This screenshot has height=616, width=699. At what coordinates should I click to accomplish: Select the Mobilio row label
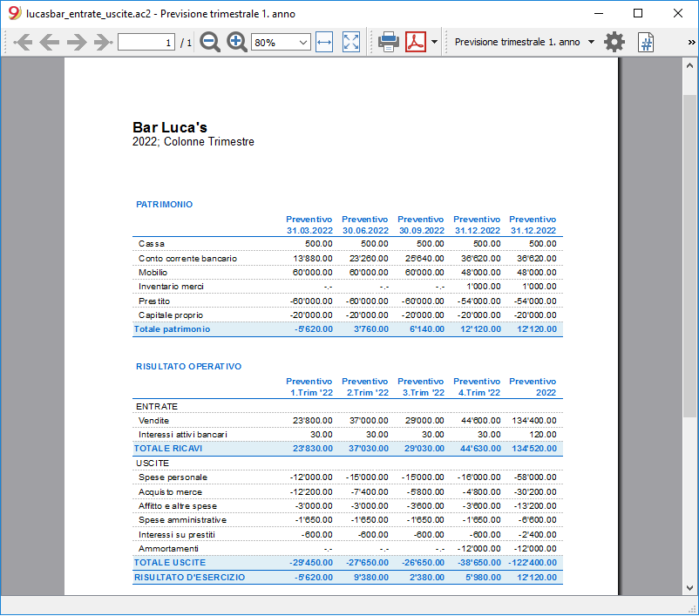tap(153, 273)
